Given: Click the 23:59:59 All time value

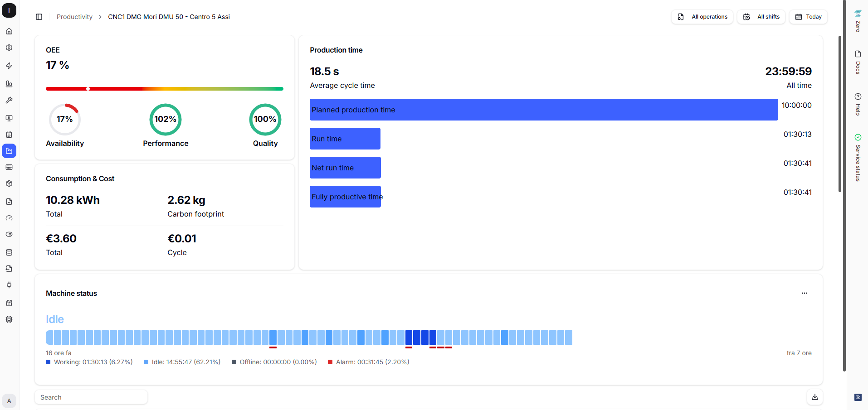Looking at the screenshot, I should click(x=789, y=72).
